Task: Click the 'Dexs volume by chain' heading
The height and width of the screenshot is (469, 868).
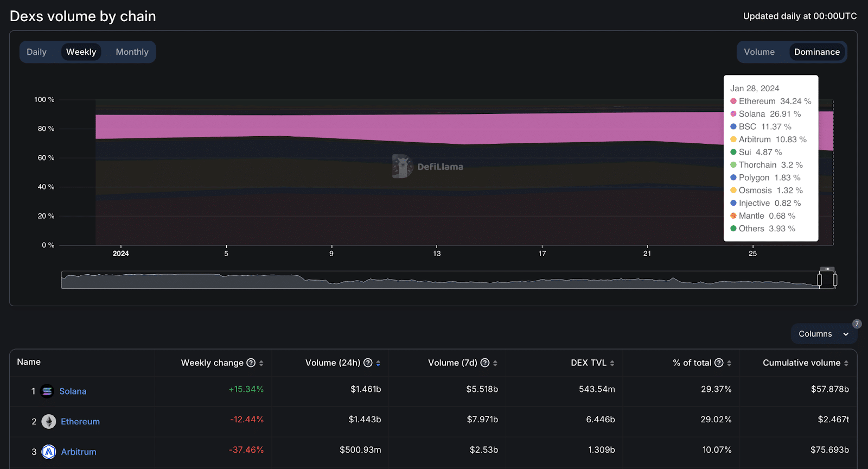Action: tap(83, 16)
